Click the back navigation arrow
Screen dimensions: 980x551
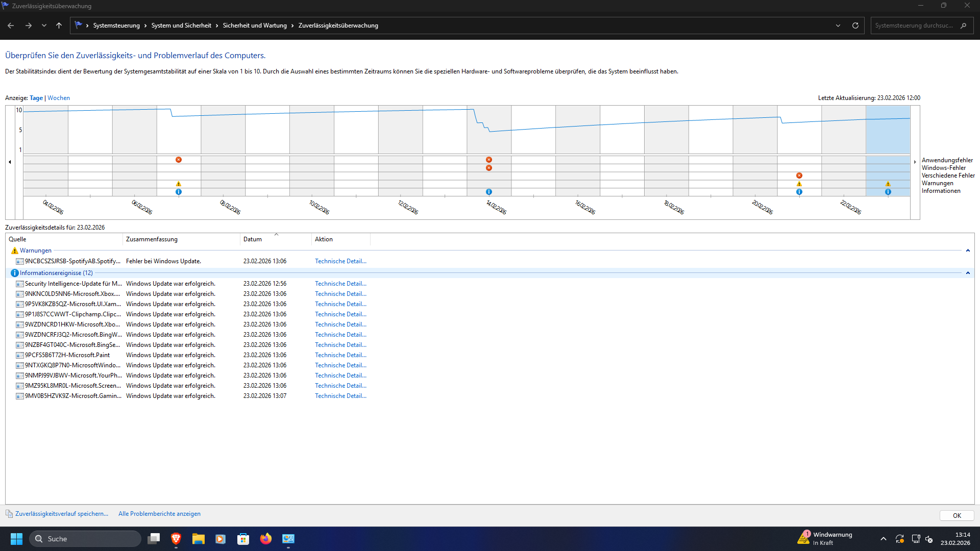click(x=11, y=26)
